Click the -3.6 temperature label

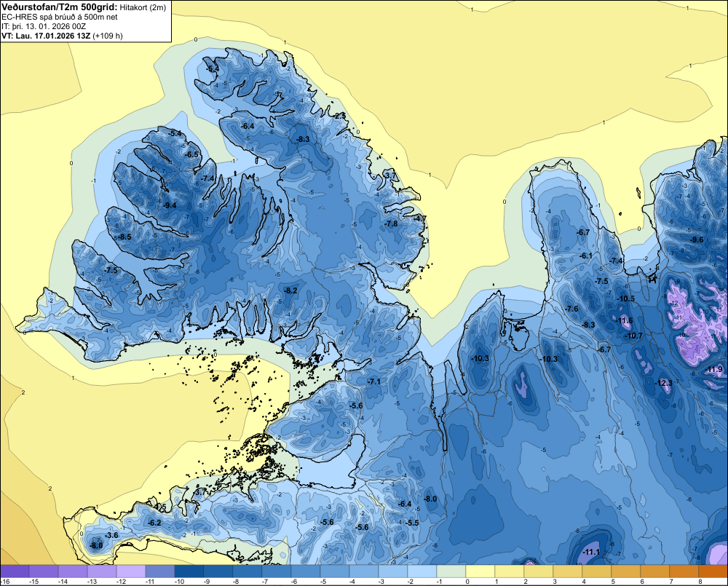click(112, 535)
